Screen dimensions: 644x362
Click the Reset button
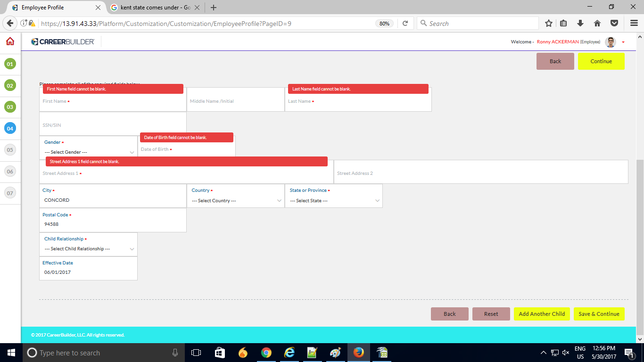491,314
